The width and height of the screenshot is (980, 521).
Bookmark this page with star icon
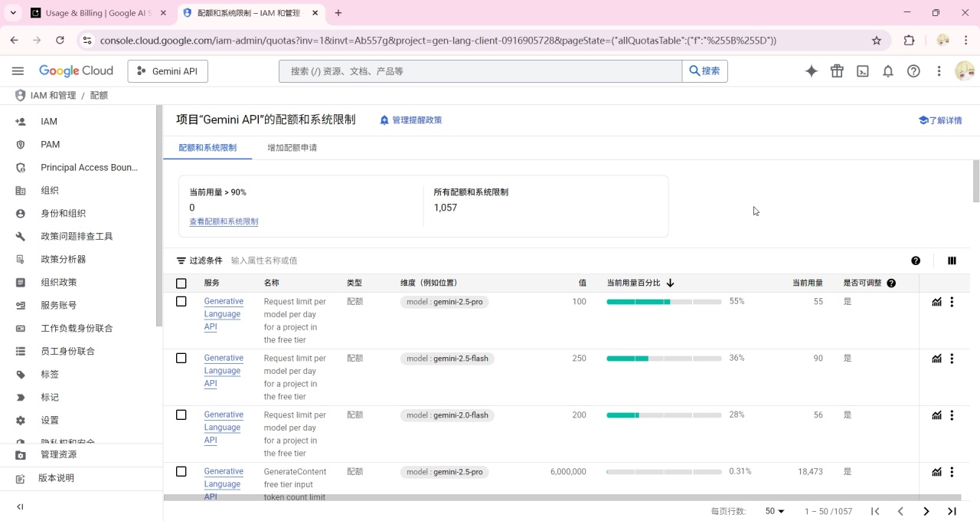pos(877,41)
